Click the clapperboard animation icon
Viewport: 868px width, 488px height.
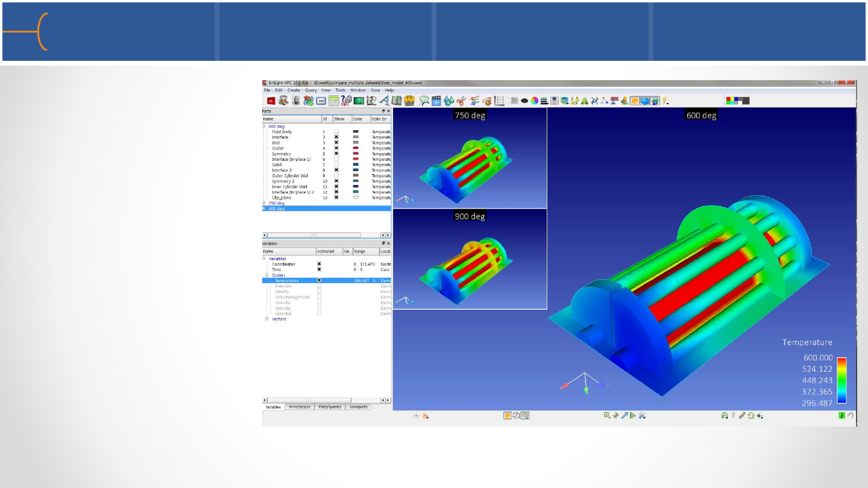click(x=436, y=101)
